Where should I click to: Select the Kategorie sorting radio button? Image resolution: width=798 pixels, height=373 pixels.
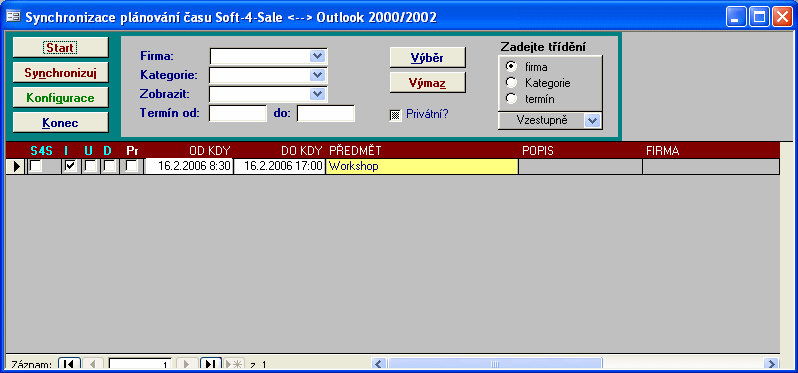tap(511, 82)
